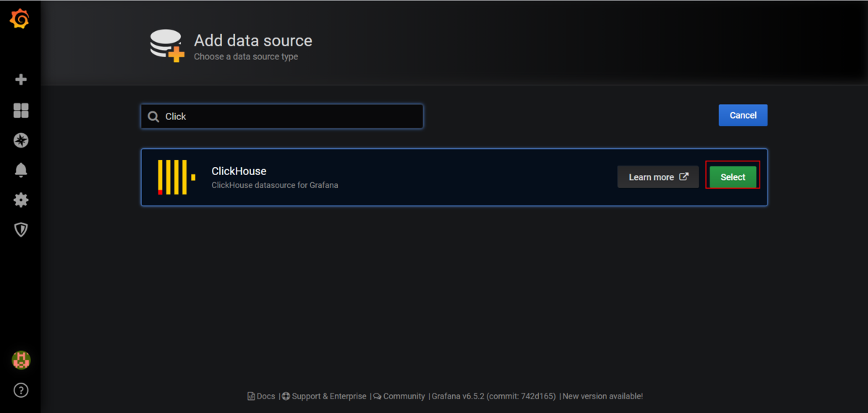Click the Add data source heading

[x=253, y=41]
